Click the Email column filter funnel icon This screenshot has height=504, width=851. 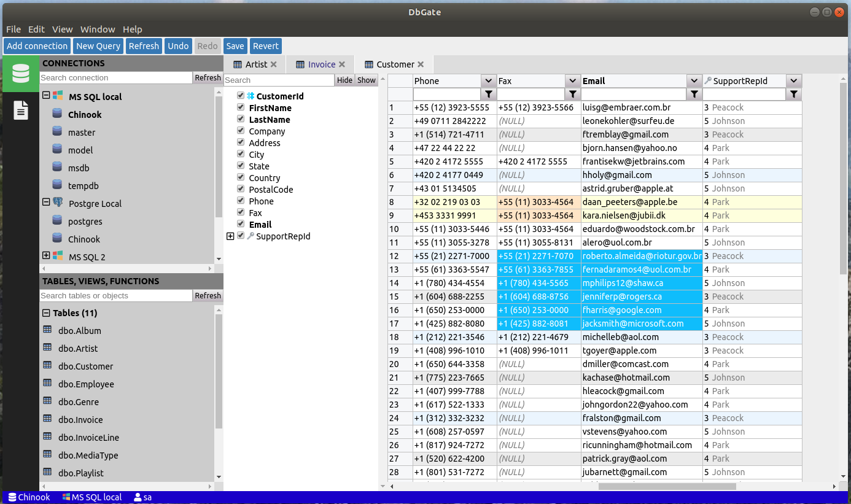click(694, 94)
